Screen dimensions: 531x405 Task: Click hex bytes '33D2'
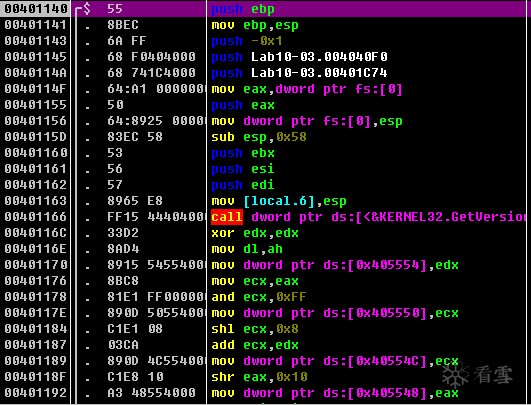[123, 233]
